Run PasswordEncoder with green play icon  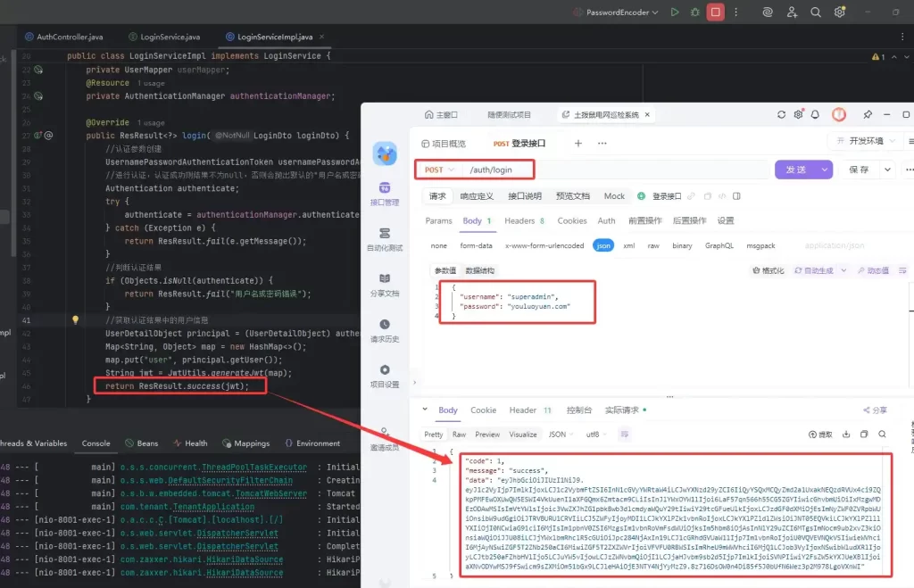point(674,12)
